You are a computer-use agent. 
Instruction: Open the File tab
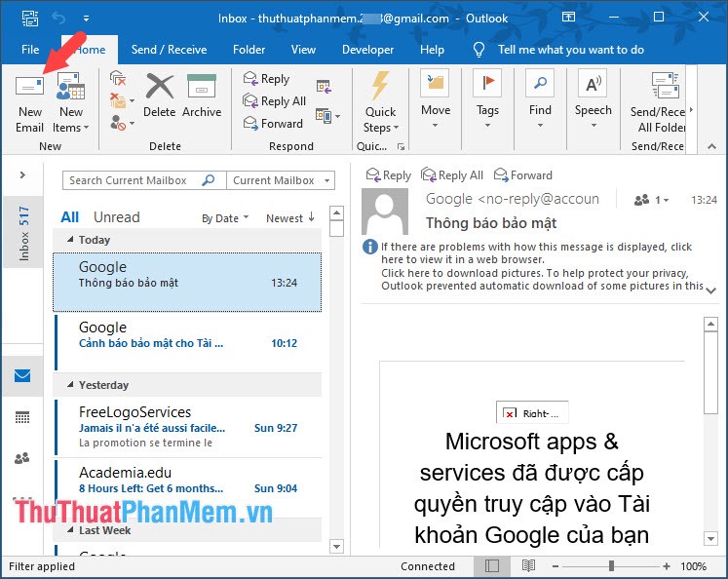[x=30, y=50]
